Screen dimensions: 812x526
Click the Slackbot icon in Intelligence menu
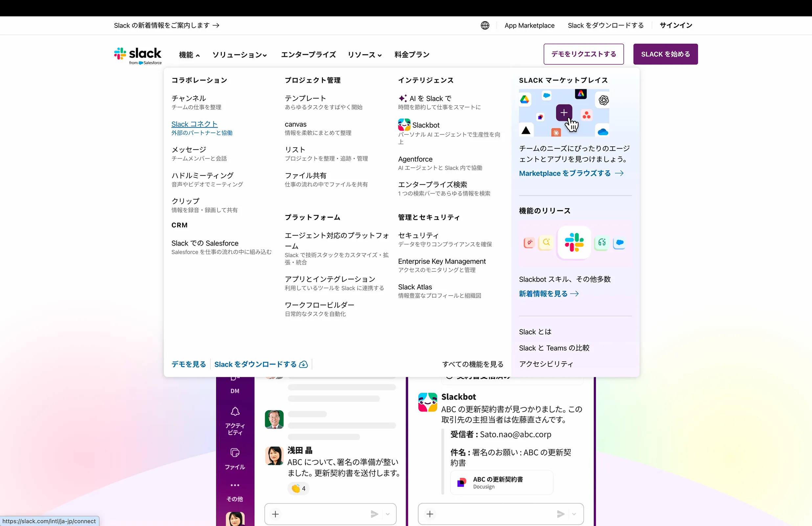[x=404, y=125]
